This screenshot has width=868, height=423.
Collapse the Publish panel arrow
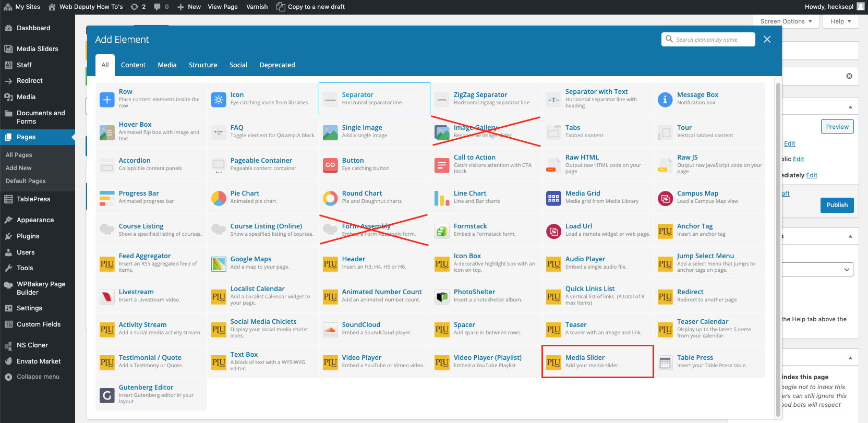point(850,107)
